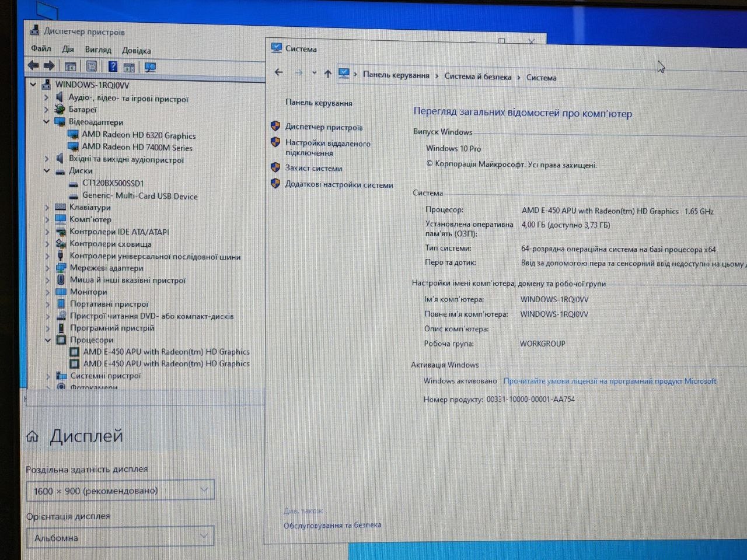Screen dimensions: 747x560
Task: Open the recent locations dropdown arrow in Система
Action: tap(314, 73)
